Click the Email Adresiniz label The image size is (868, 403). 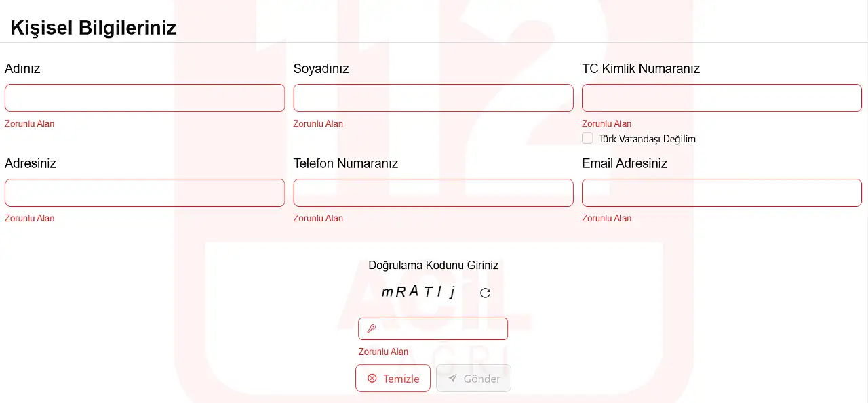click(625, 163)
